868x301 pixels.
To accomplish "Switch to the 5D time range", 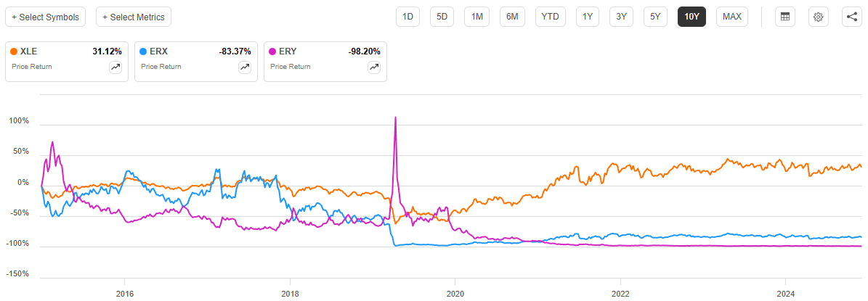I will pyautogui.click(x=442, y=17).
